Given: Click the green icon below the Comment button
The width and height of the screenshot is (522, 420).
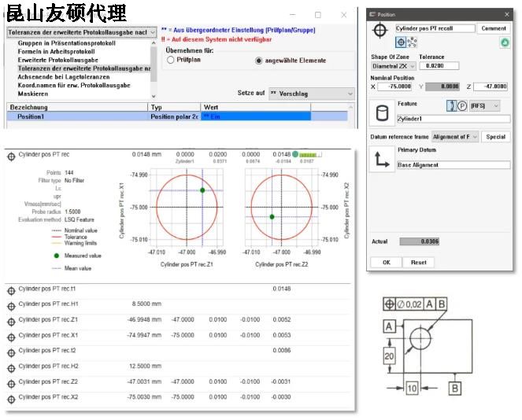Looking at the screenshot, I should 504,42.
